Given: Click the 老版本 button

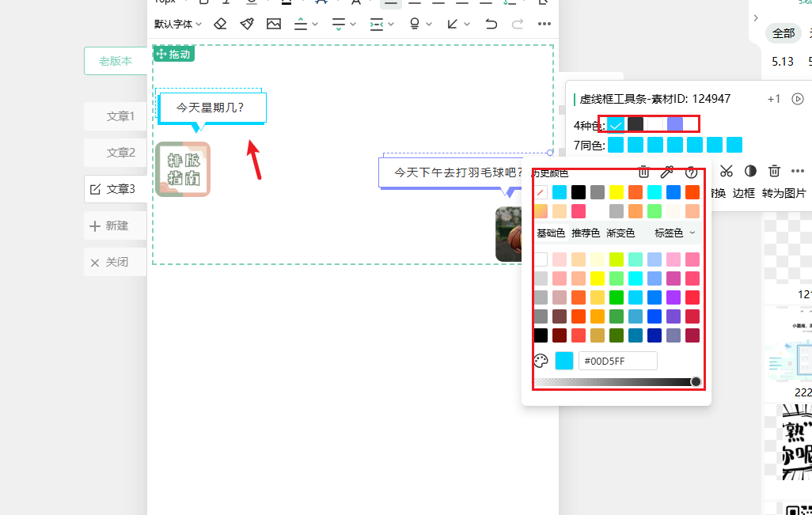Looking at the screenshot, I should click(116, 61).
